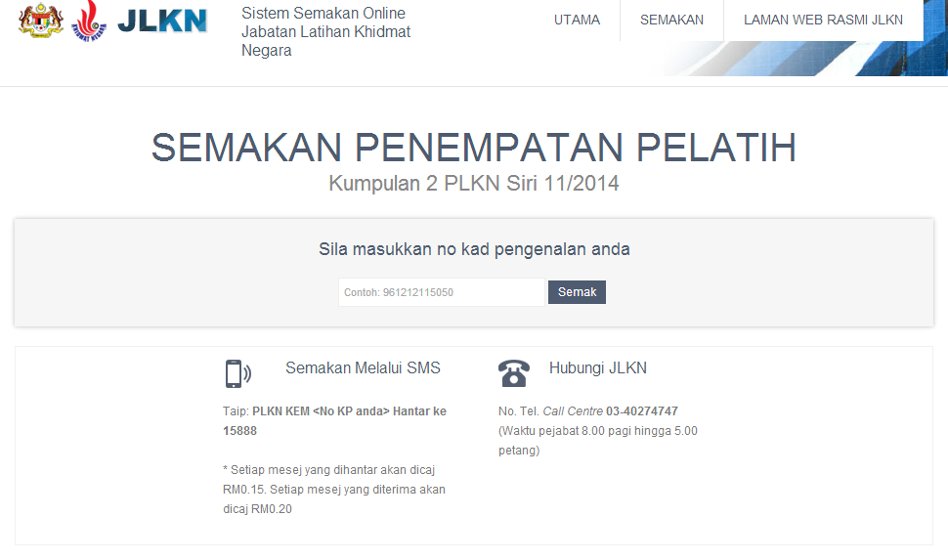Focus the identity card number input field
Screen dimensions: 948x560
tap(442, 292)
